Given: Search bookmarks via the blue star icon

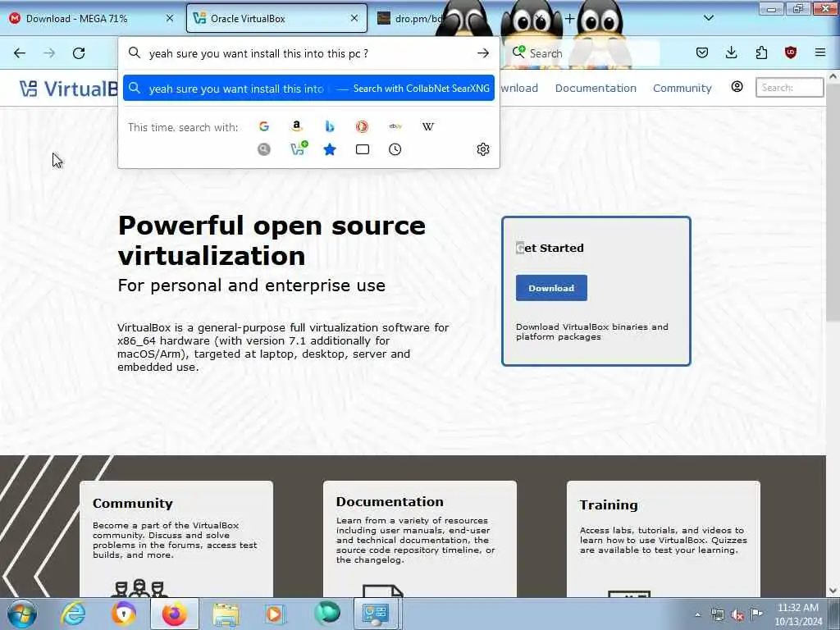Looking at the screenshot, I should (330, 149).
